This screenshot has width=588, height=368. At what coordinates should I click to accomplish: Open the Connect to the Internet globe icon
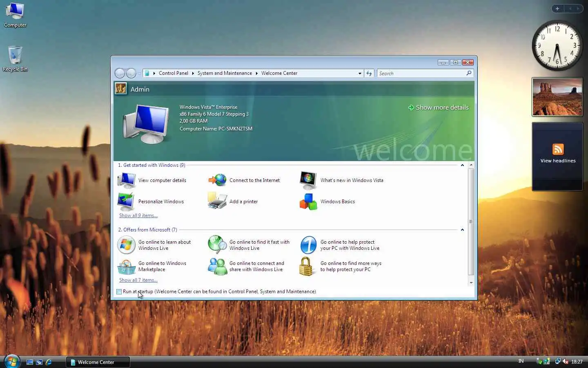(x=217, y=180)
